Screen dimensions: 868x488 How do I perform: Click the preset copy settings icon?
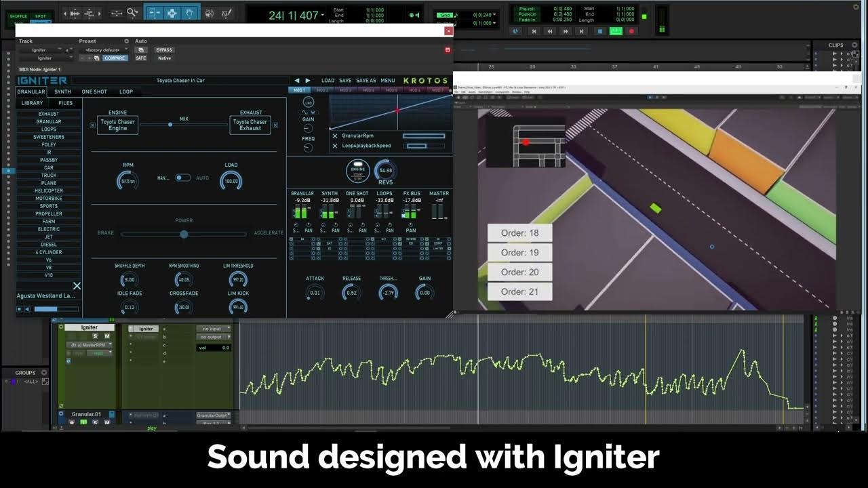[x=97, y=58]
